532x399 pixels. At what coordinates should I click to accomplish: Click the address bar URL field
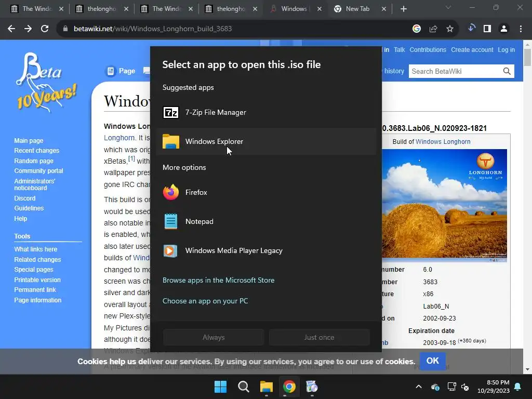click(x=234, y=29)
